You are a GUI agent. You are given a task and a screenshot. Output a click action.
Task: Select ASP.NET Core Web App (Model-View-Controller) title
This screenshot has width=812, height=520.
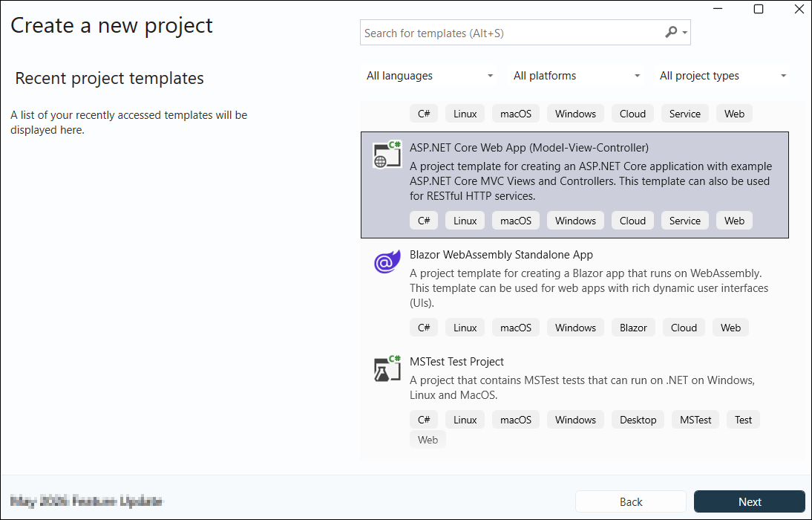coord(528,148)
